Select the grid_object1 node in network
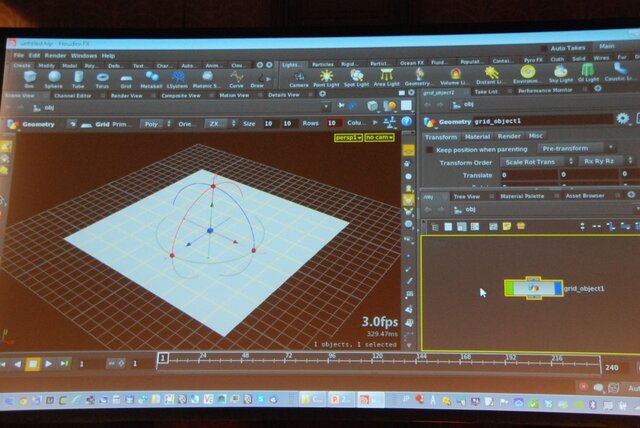 pos(534,288)
